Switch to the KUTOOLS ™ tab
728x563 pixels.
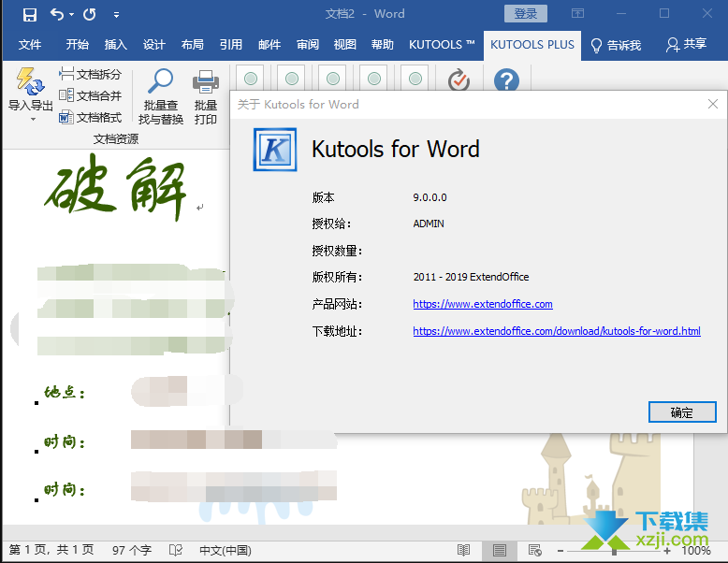[x=442, y=45]
